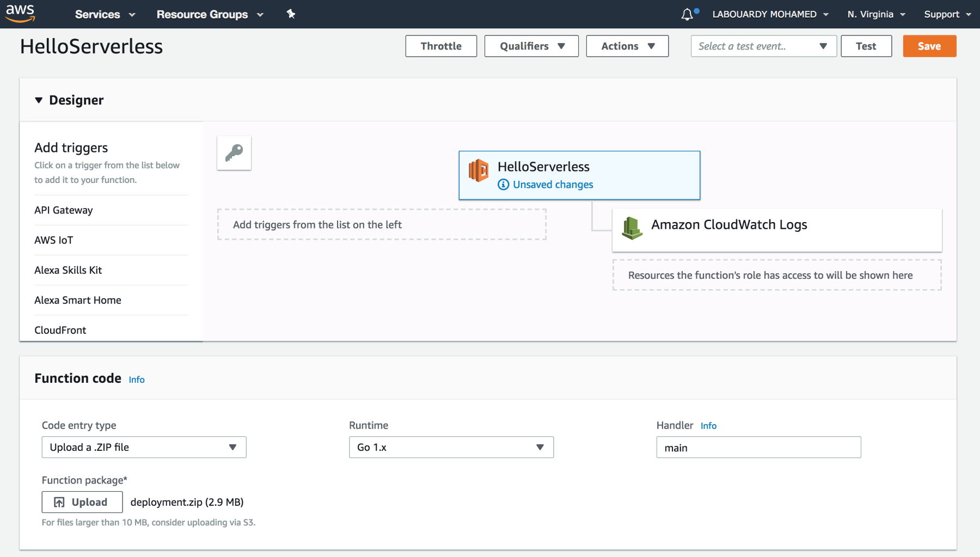Open the Code entry type dropdown
980x557 pixels.
coord(144,447)
